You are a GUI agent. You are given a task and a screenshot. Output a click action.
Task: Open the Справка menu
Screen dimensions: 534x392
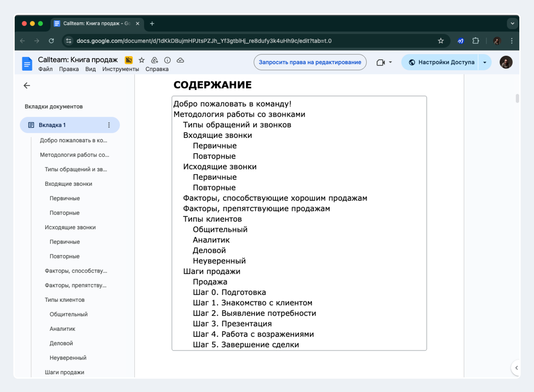pyautogui.click(x=157, y=69)
